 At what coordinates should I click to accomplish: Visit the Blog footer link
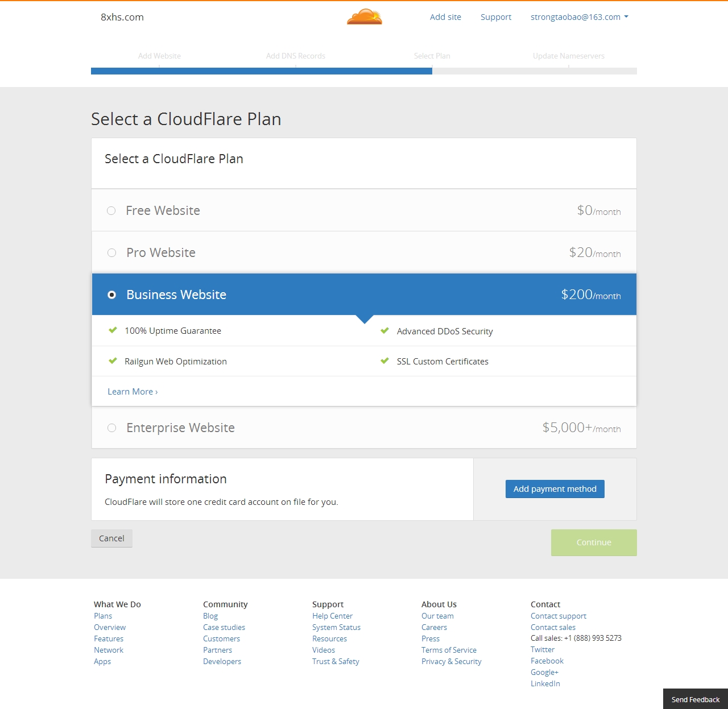(210, 616)
